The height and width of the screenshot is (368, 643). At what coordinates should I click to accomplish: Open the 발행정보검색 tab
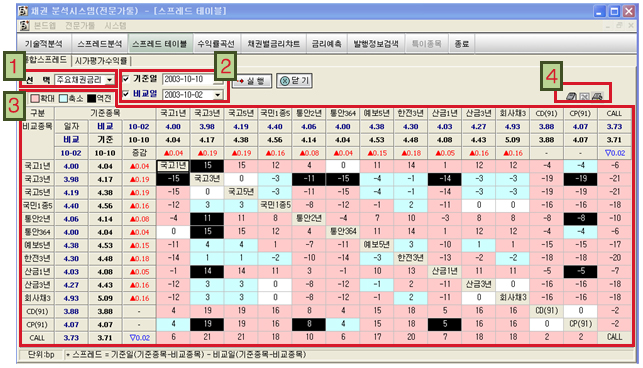(376, 44)
